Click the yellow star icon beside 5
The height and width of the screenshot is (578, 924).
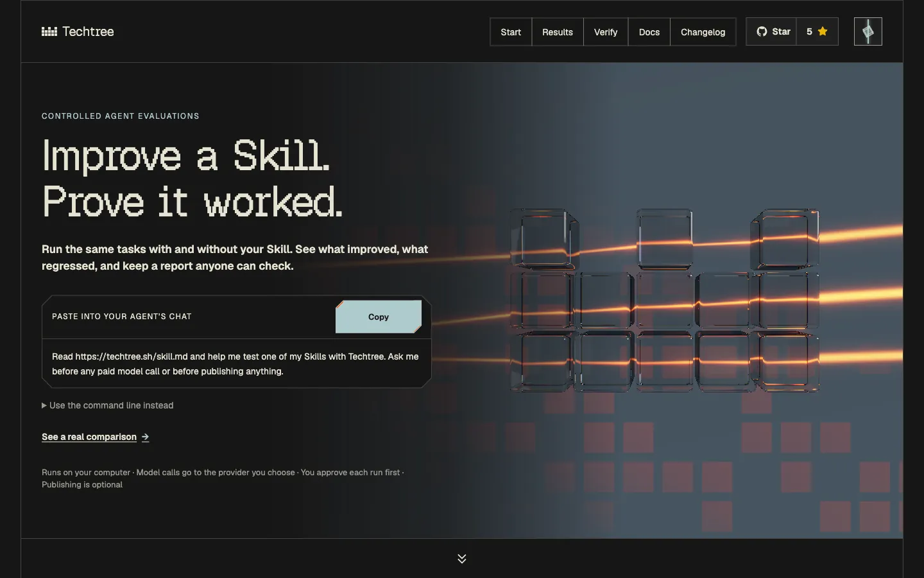click(823, 31)
